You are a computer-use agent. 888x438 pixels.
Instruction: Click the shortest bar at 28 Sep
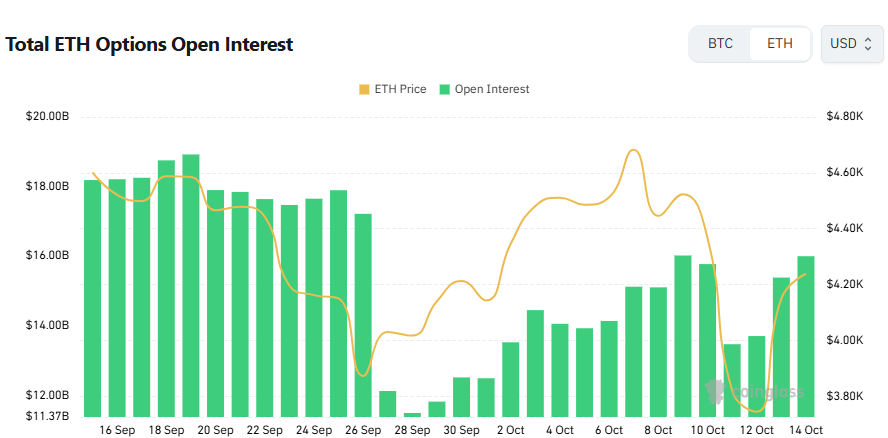412,414
